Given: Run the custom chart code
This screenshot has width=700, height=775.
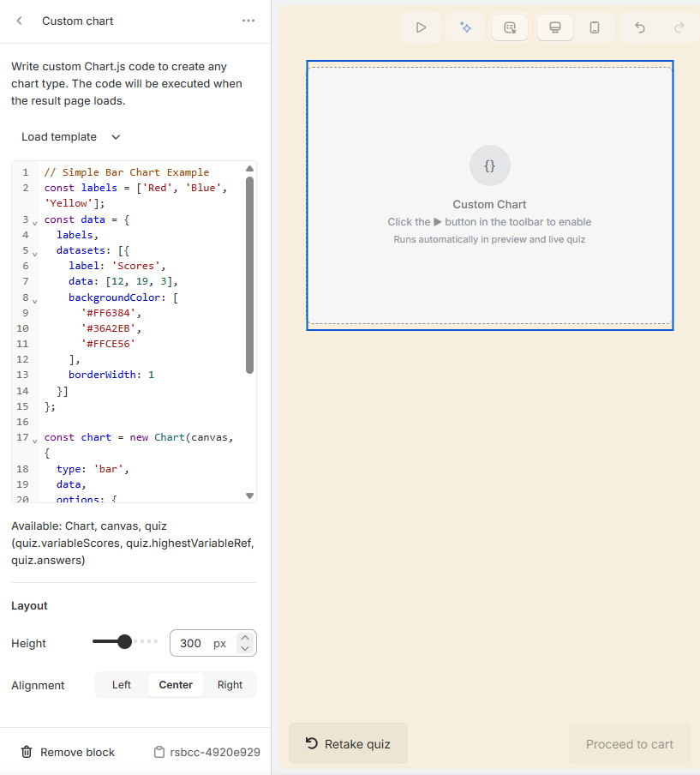Looking at the screenshot, I should 421,27.
